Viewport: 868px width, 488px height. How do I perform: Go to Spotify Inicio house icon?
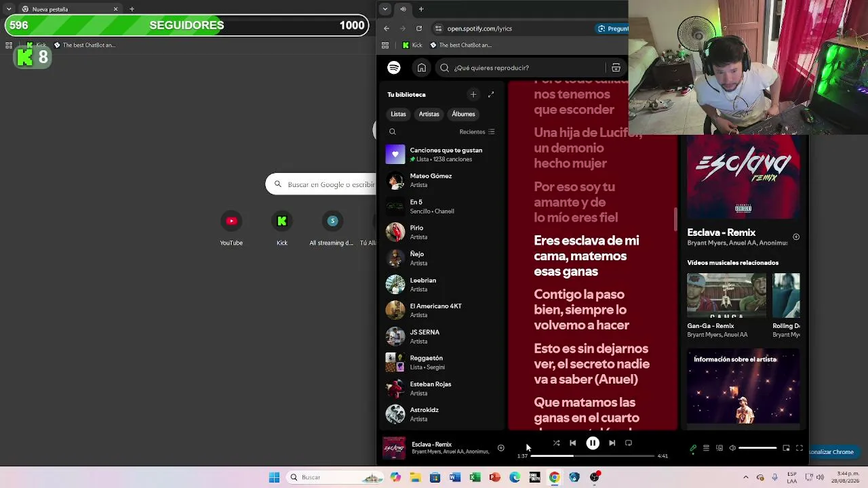pos(422,68)
